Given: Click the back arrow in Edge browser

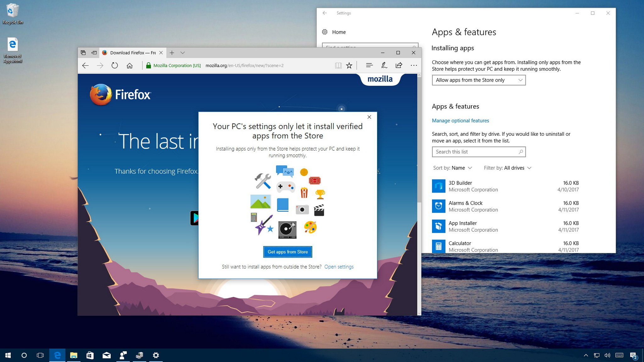Looking at the screenshot, I should pyautogui.click(x=85, y=65).
